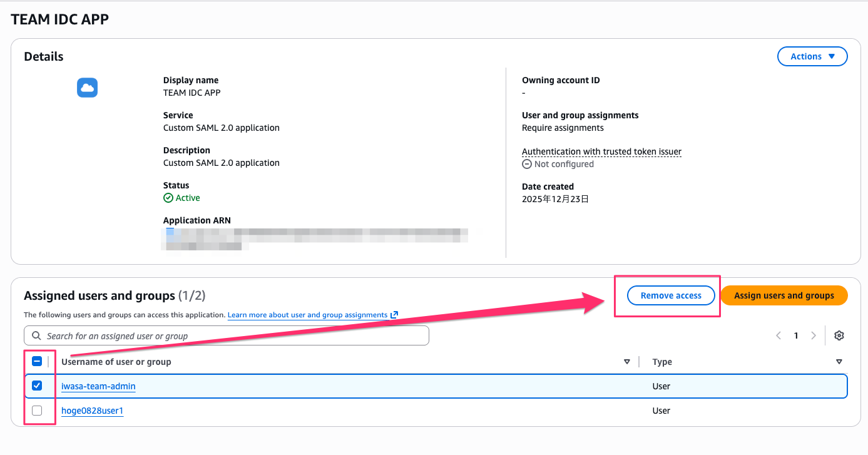
Task: Click the assigned user search field
Action: pyautogui.click(x=232, y=336)
